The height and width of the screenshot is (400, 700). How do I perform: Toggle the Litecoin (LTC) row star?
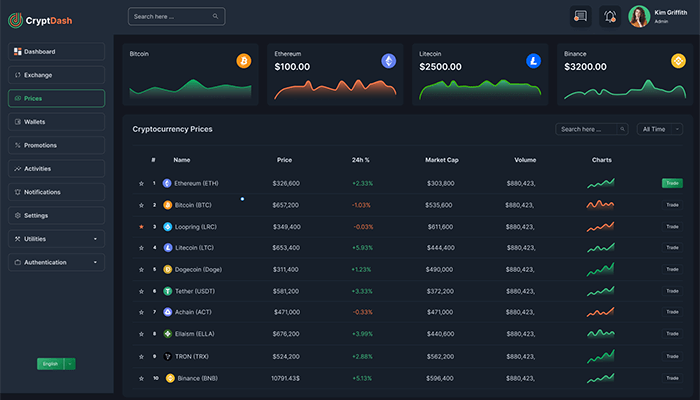pos(141,248)
